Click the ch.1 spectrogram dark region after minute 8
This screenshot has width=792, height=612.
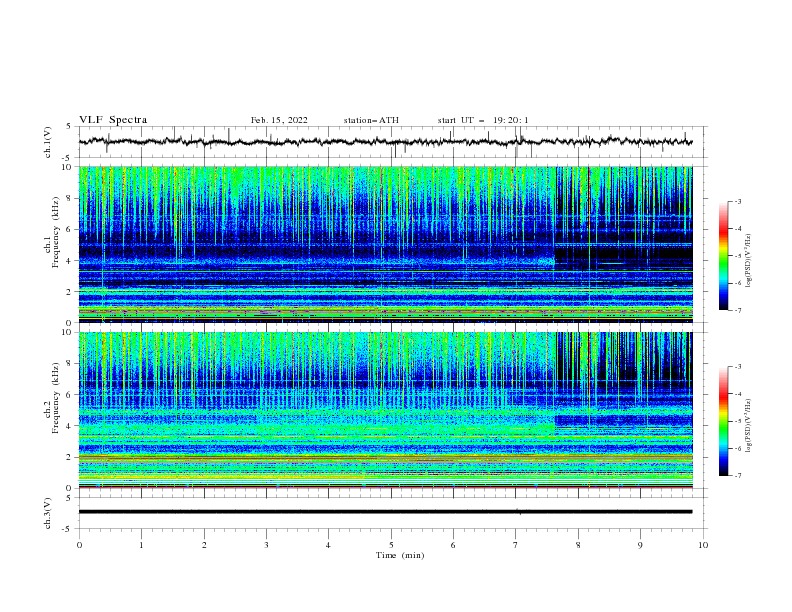tap(624, 253)
